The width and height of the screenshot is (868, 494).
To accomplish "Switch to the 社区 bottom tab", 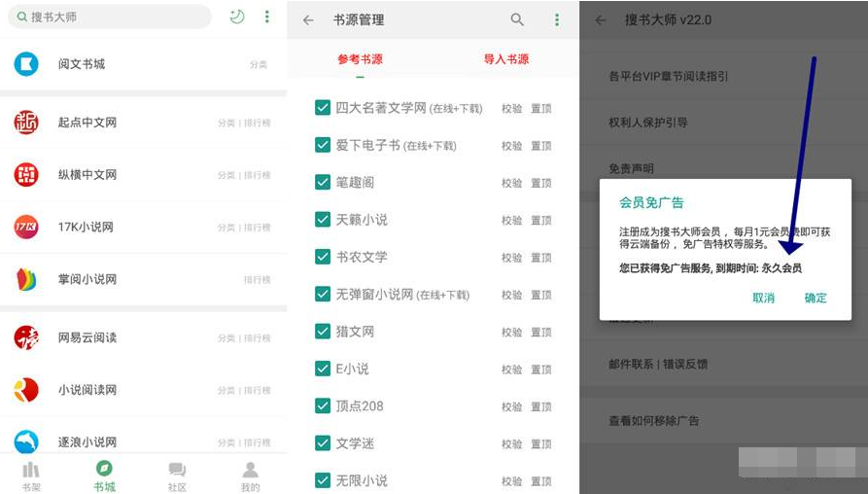I will coord(177,476).
